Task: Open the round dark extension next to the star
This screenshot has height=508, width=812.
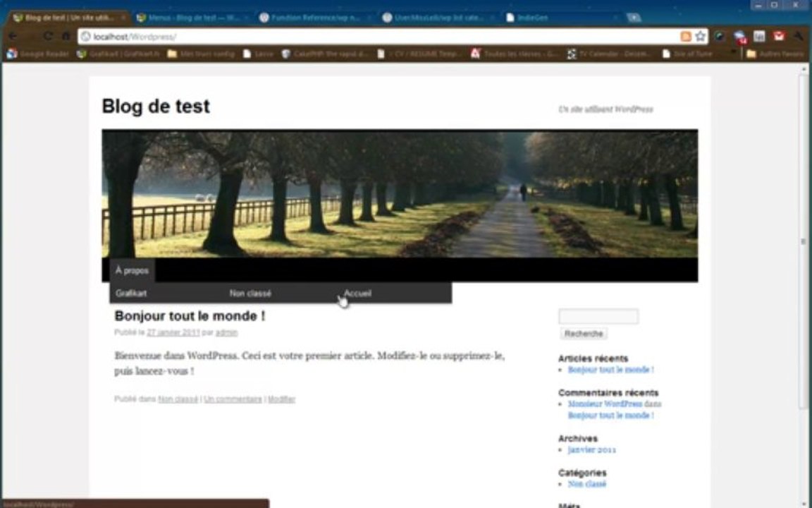Action: point(720,36)
